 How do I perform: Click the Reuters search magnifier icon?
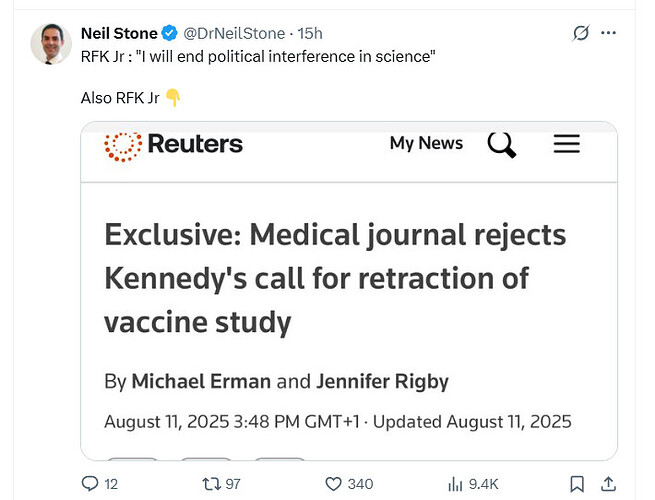point(502,144)
